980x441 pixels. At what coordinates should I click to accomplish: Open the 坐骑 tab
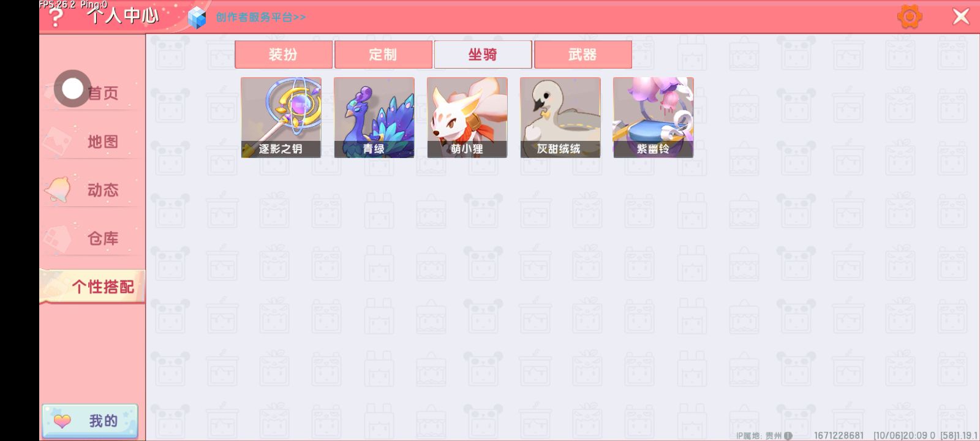tap(483, 55)
